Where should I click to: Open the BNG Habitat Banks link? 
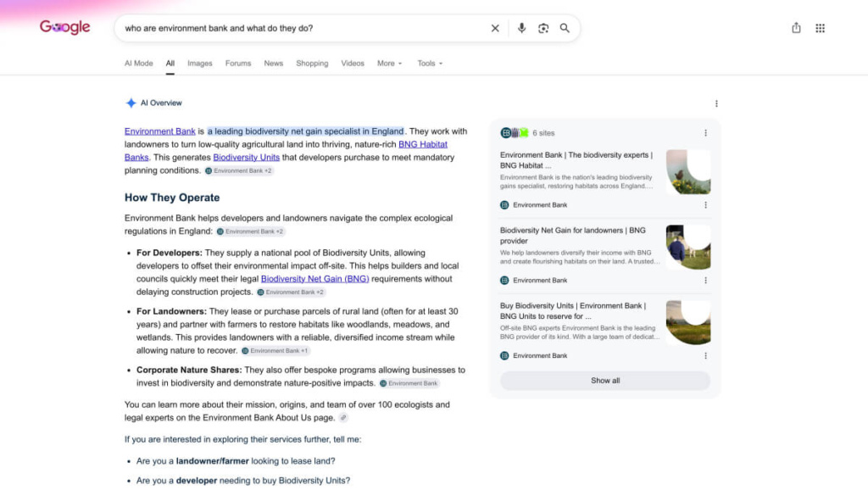pos(423,144)
